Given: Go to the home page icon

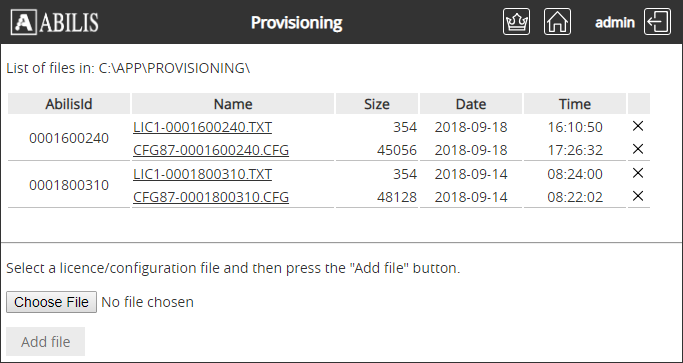Looking at the screenshot, I should (x=557, y=22).
